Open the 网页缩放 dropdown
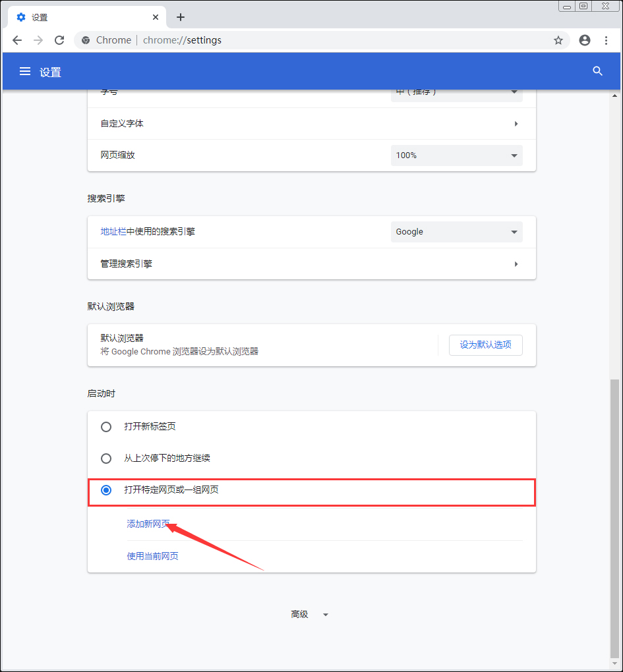This screenshot has width=623, height=672. pyautogui.click(x=456, y=155)
